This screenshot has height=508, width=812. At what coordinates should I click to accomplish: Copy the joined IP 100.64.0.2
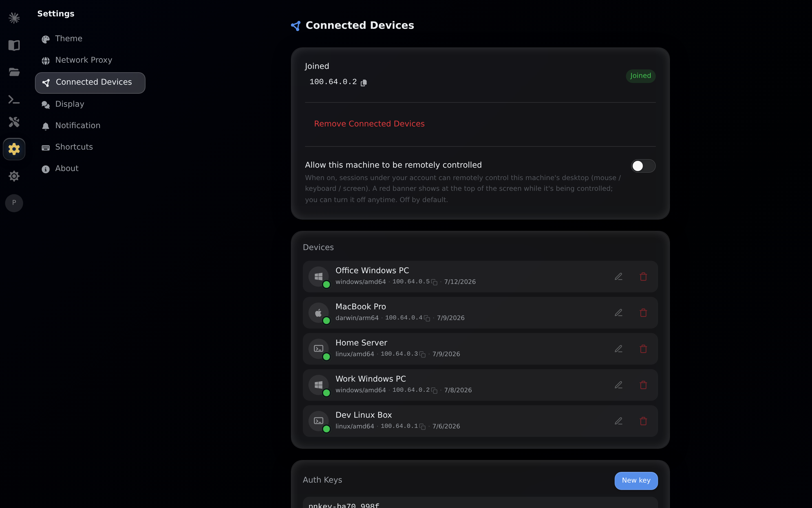364,83
